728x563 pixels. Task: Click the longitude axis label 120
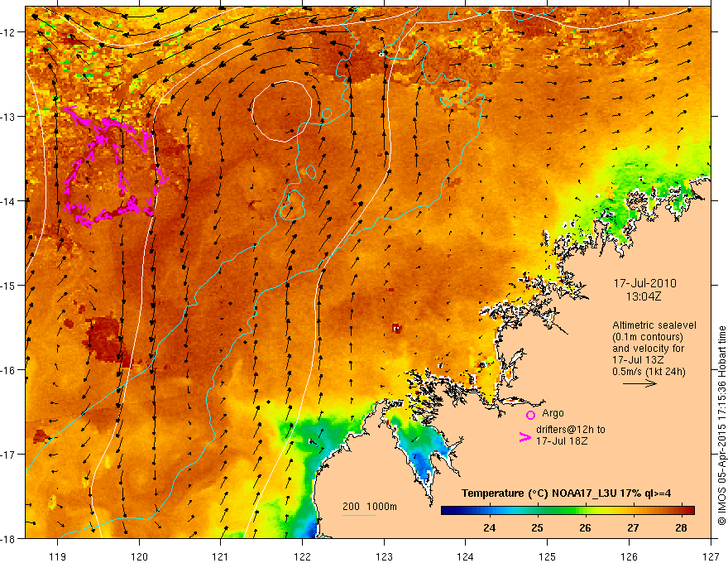[x=139, y=556]
